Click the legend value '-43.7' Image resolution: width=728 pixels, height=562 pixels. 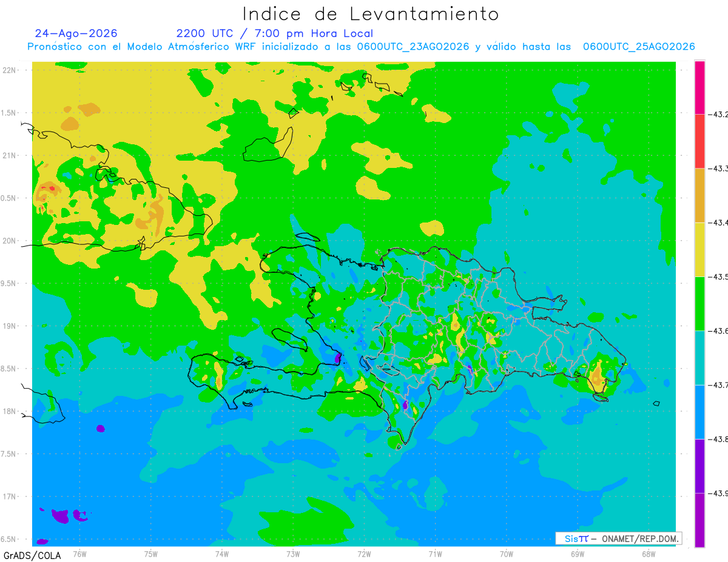718,384
